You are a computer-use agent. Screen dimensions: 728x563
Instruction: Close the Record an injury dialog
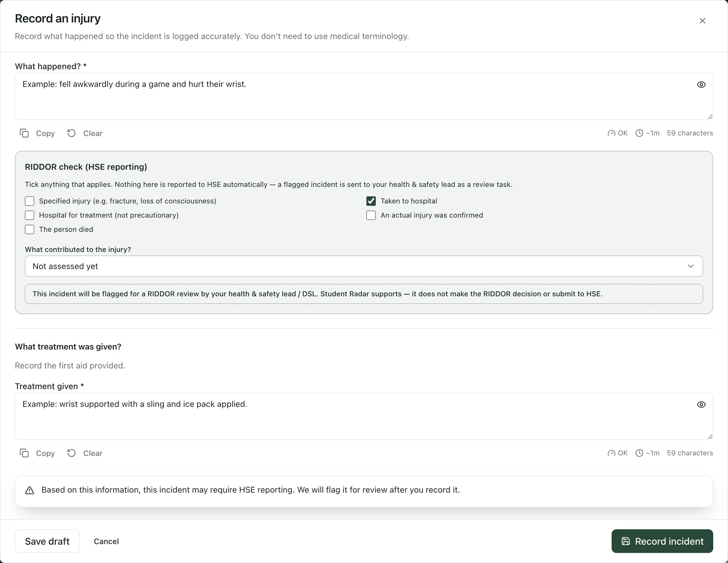coord(702,21)
